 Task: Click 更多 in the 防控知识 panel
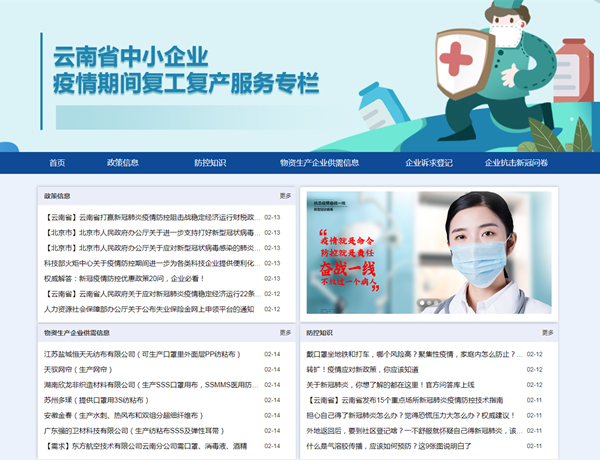tap(546, 332)
